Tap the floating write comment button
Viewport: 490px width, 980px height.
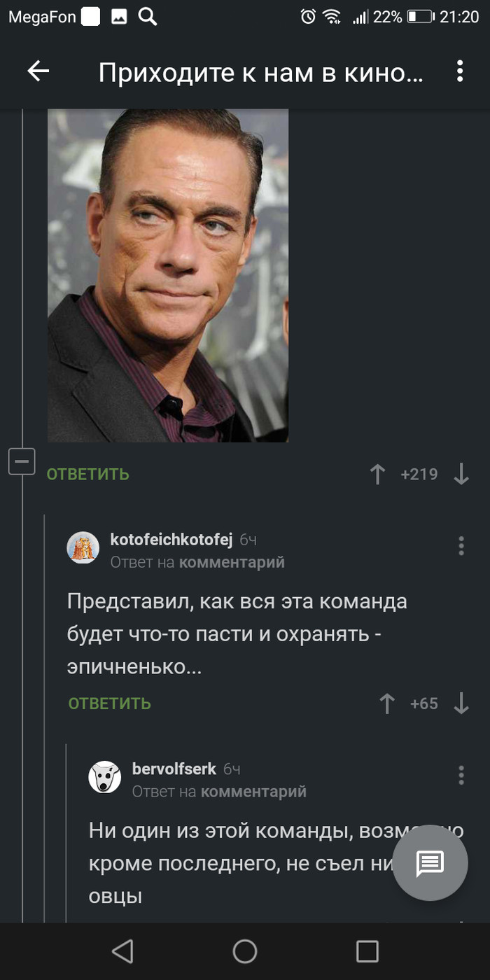tap(430, 863)
